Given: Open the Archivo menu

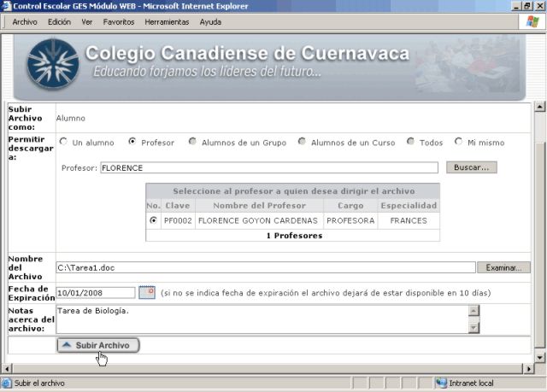Looking at the screenshot, I should coord(25,21).
